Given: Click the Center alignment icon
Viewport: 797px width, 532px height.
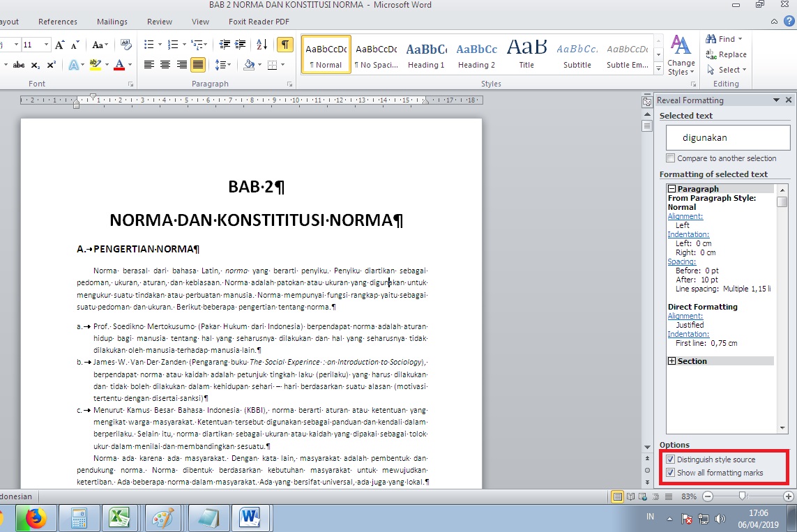Looking at the screenshot, I should (165, 64).
